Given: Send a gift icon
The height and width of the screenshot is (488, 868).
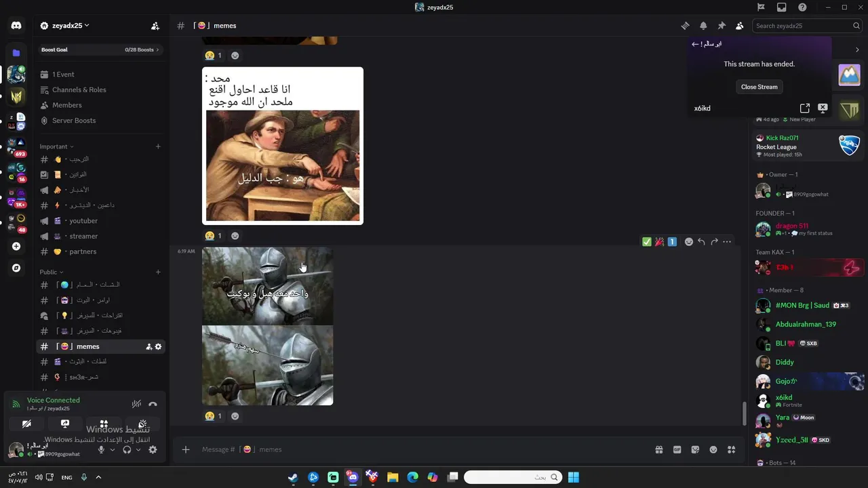Looking at the screenshot, I should click(x=658, y=449).
